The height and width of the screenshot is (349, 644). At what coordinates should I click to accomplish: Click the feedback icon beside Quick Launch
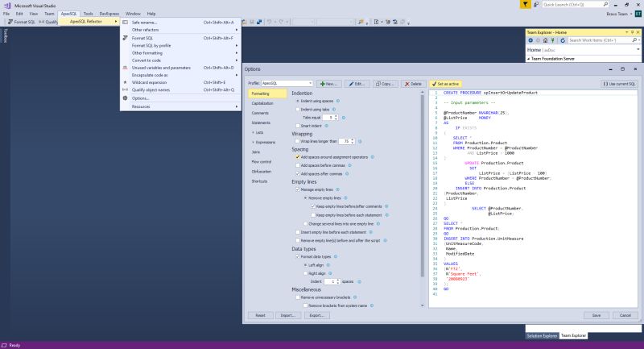coord(536,5)
